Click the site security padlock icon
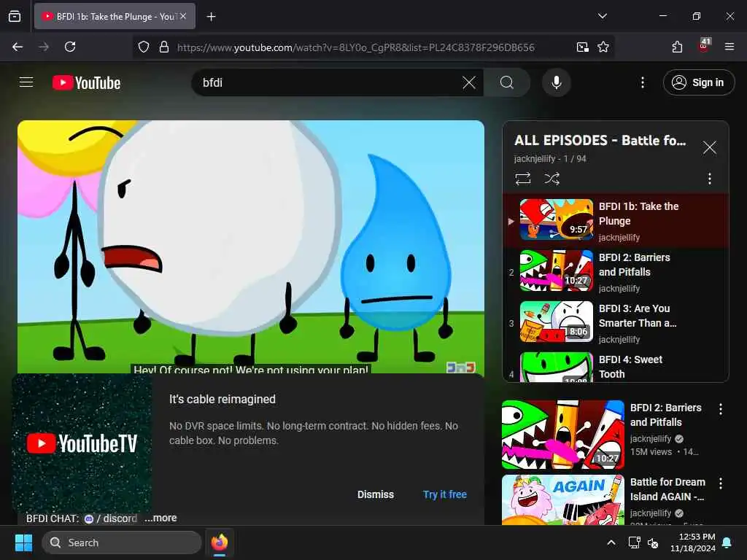Screen dimensions: 747x560 click(164, 47)
